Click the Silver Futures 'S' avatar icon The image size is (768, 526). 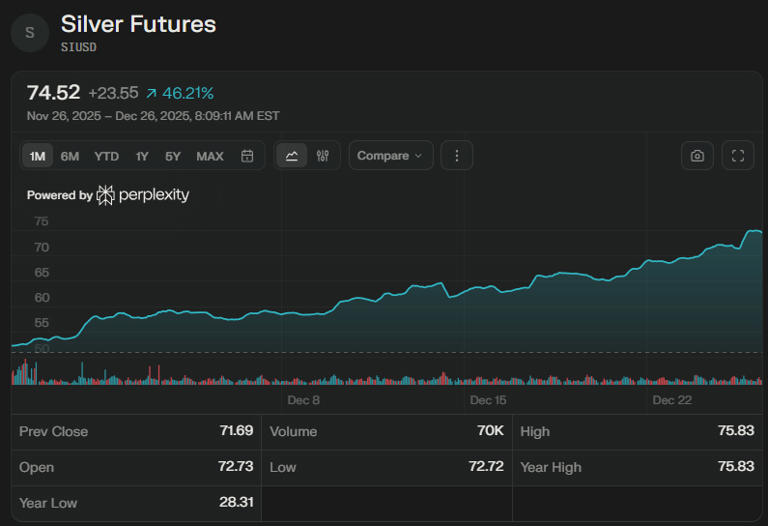[29, 32]
